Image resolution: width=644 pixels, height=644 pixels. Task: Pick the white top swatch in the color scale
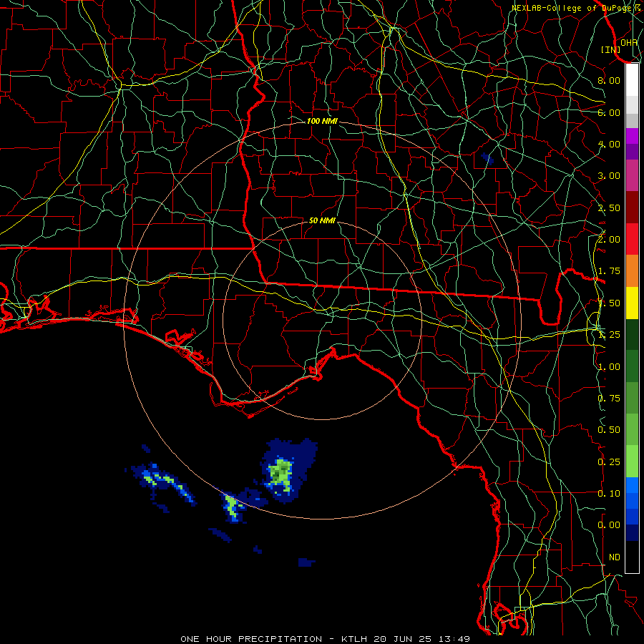(632, 80)
